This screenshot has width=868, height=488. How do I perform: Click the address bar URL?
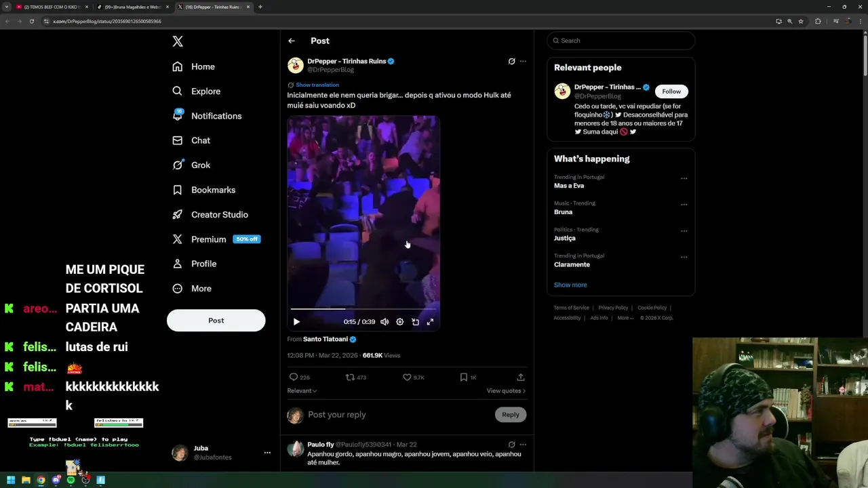(x=107, y=21)
